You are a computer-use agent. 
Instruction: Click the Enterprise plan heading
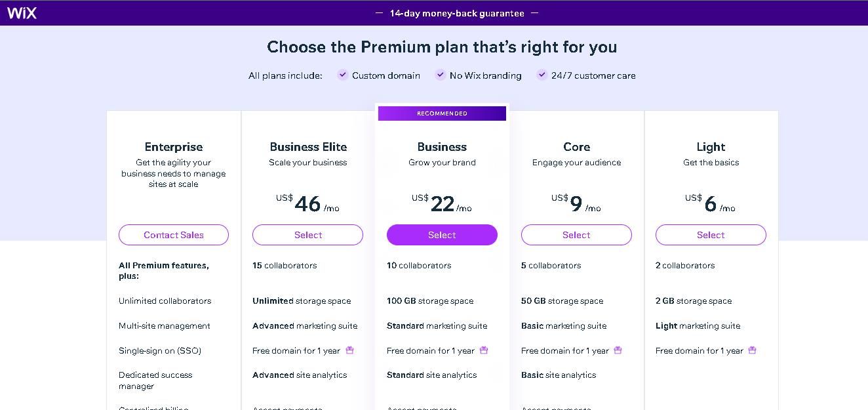pyautogui.click(x=173, y=147)
